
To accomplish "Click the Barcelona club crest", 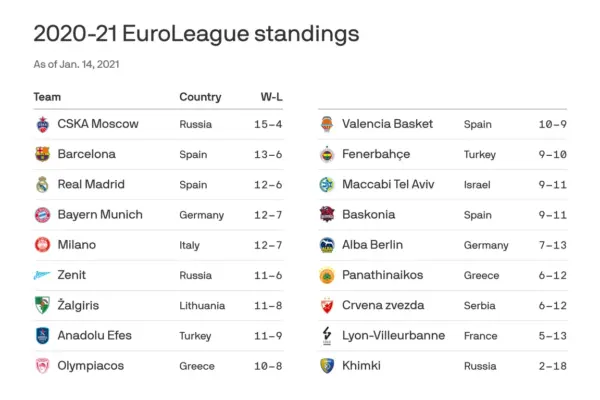I will pyautogui.click(x=42, y=155).
